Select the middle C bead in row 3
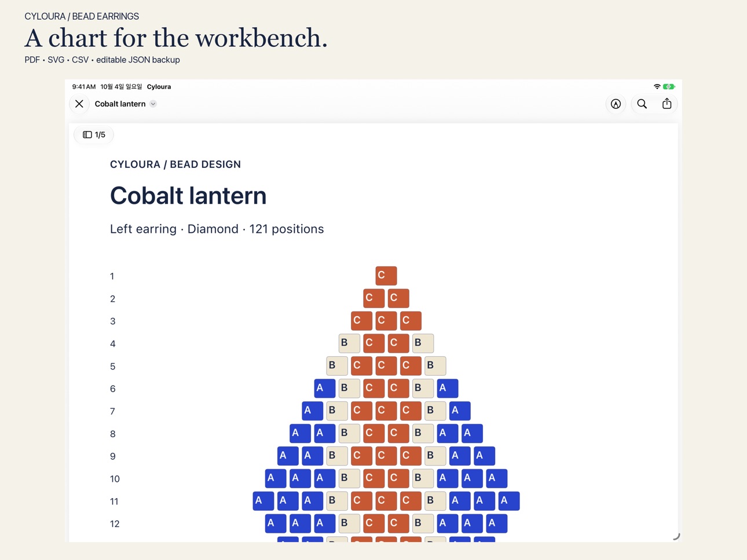This screenshot has height=560, width=747. pyautogui.click(x=386, y=321)
